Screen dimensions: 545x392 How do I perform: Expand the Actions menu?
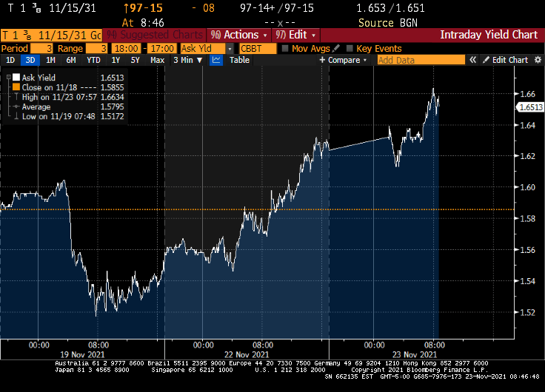coord(237,35)
